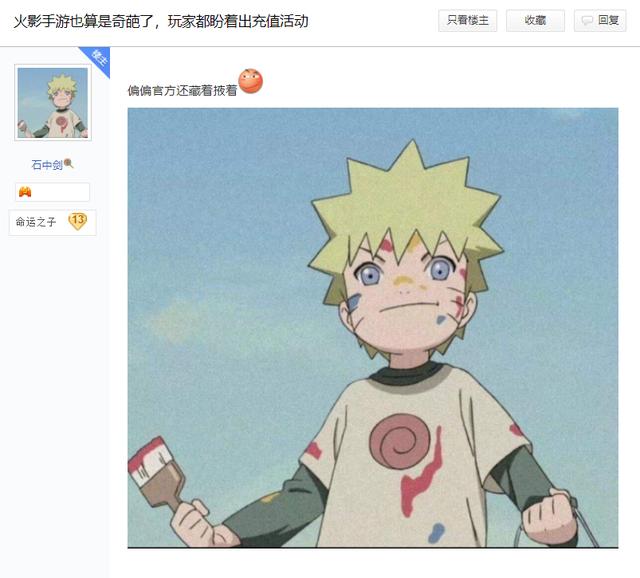
Task: Click the speech bubble icon in 回复
Action: [x=587, y=20]
